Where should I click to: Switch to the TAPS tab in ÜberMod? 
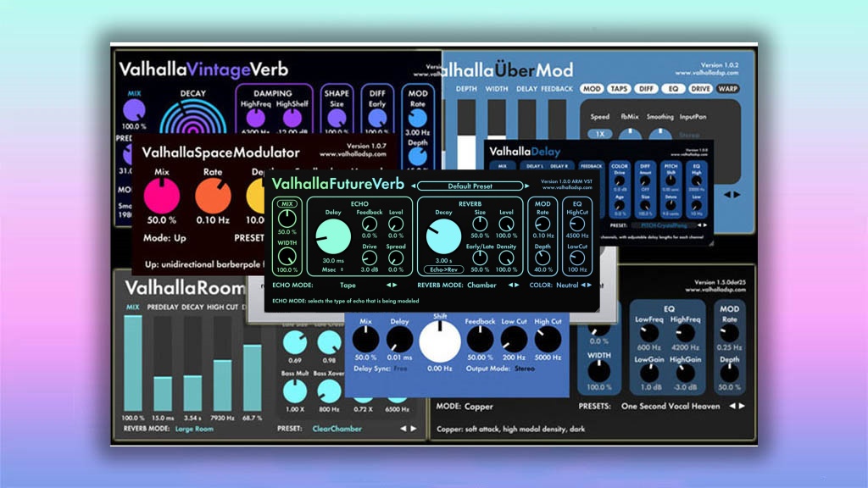(620, 88)
